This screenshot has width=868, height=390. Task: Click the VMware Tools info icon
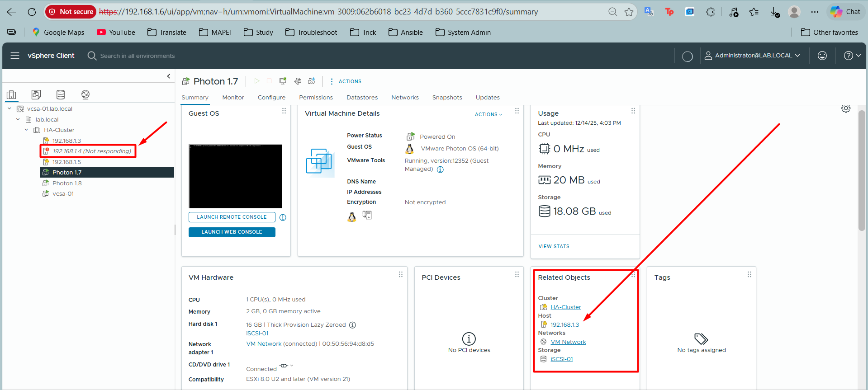click(x=440, y=169)
